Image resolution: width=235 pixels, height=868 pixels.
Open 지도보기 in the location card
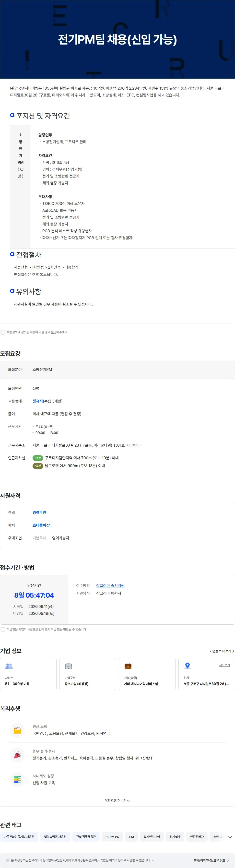(224, 665)
